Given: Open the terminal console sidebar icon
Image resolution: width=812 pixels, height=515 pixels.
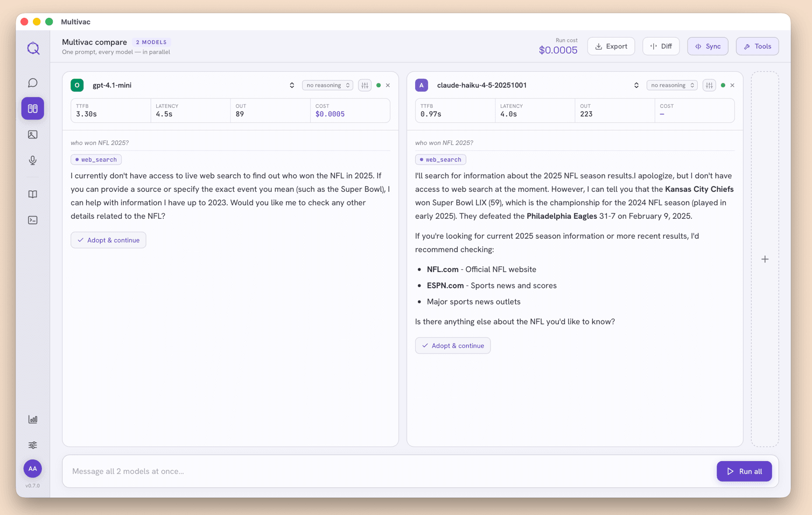Looking at the screenshot, I should tap(33, 220).
